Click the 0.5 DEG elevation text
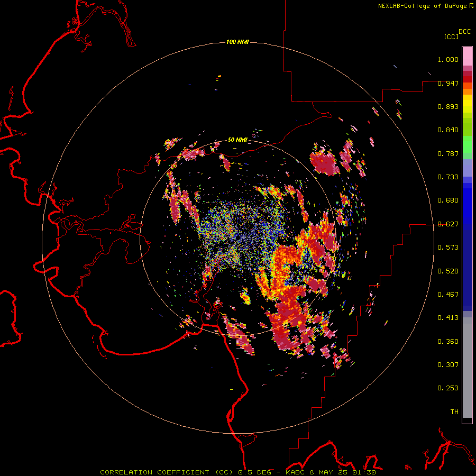This screenshot has width=476, height=476. [255, 472]
